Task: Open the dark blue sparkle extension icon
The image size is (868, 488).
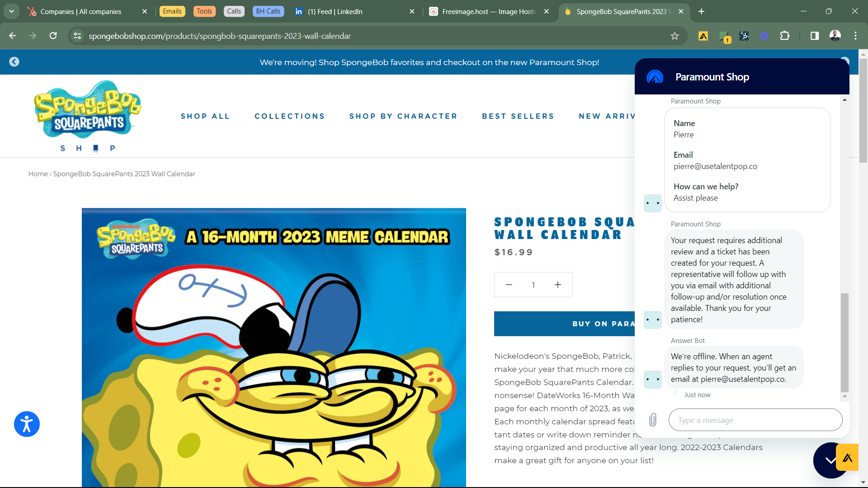Action: pyautogui.click(x=744, y=36)
